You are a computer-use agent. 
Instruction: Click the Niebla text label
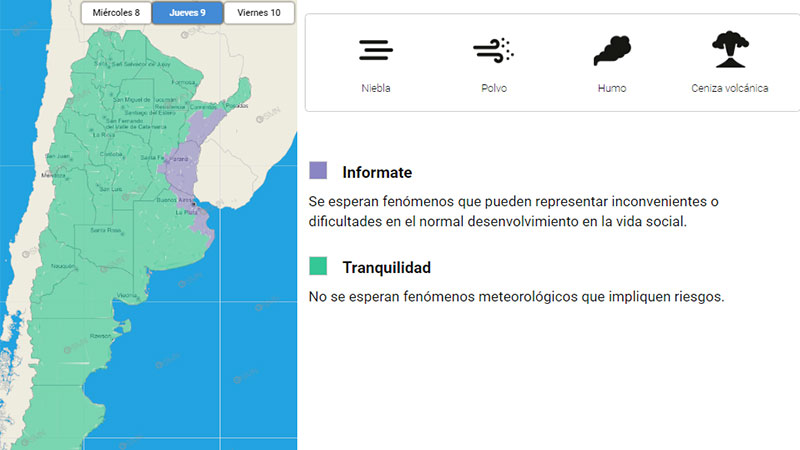[376, 88]
